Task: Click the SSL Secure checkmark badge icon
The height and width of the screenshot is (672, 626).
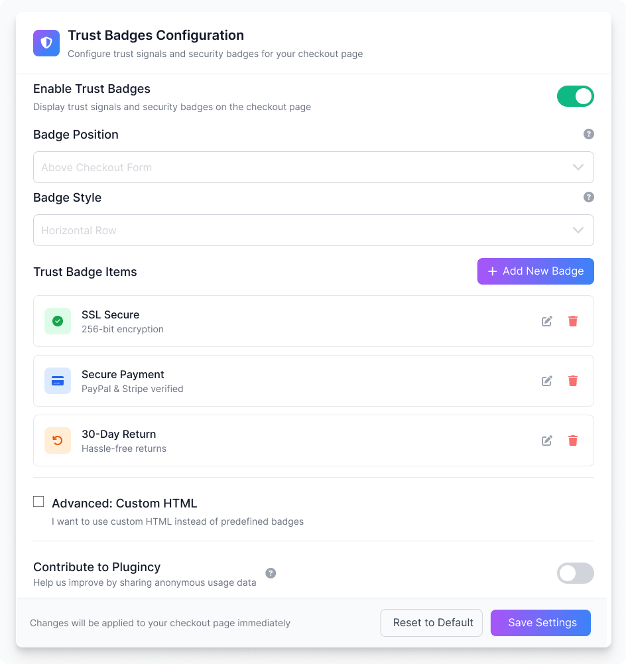Action: click(x=58, y=321)
